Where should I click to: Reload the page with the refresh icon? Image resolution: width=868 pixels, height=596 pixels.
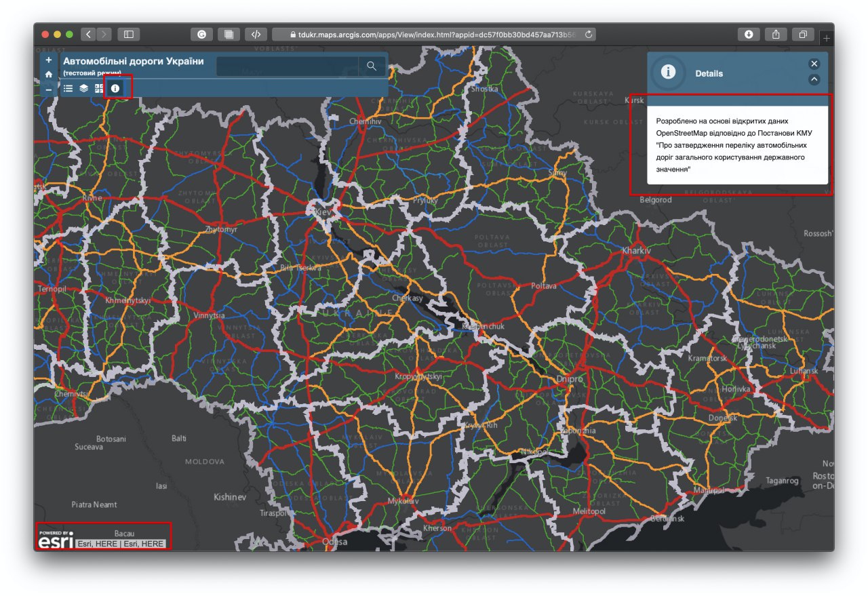click(x=588, y=34)
